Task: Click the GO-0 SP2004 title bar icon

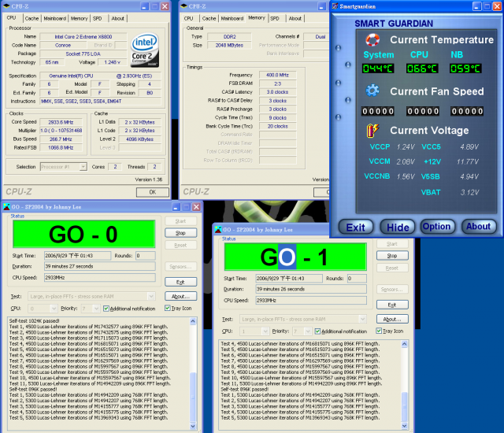Action: coord(6,207)
